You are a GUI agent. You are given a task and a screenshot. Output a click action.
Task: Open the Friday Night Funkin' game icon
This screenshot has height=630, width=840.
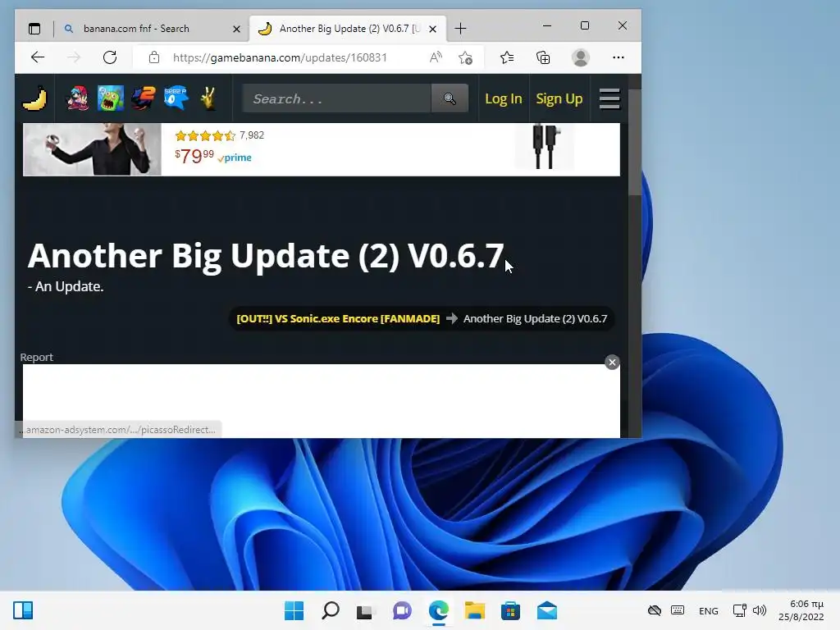[77, 98]
